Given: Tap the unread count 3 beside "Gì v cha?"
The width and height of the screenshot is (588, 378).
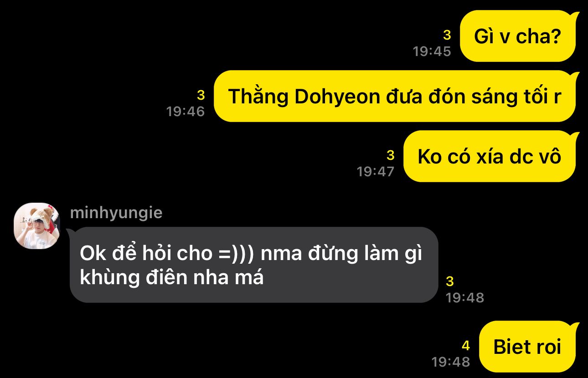Looking at the screenshot, I should (x=447, y=35).
